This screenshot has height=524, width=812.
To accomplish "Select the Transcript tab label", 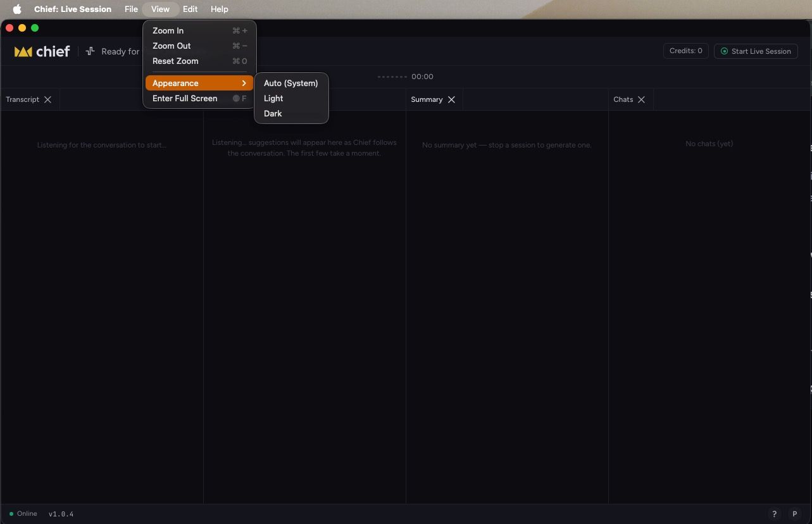I will (23, 99).
